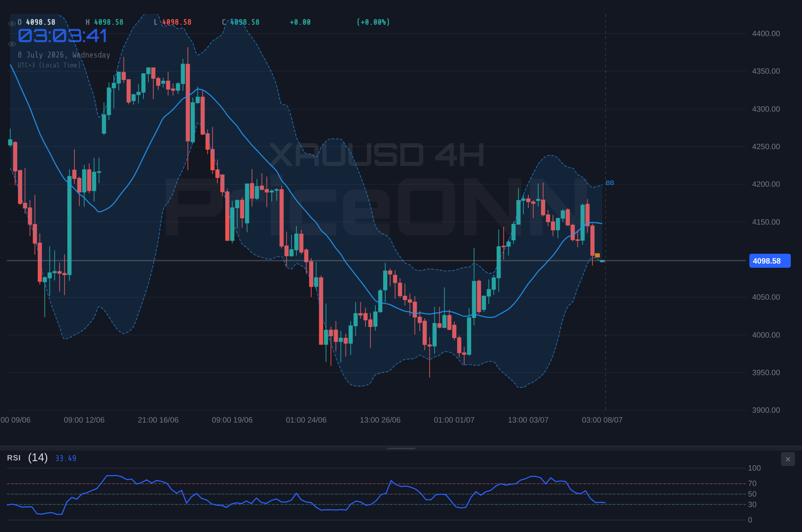Click the RSI overbought level label 70
The height and width of the screenshot is (532, 802).
tap(752, 484)
